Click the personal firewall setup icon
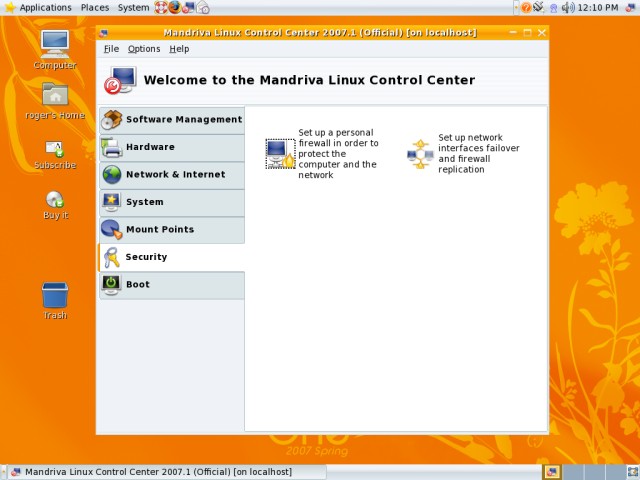 [x=280, y=154]
